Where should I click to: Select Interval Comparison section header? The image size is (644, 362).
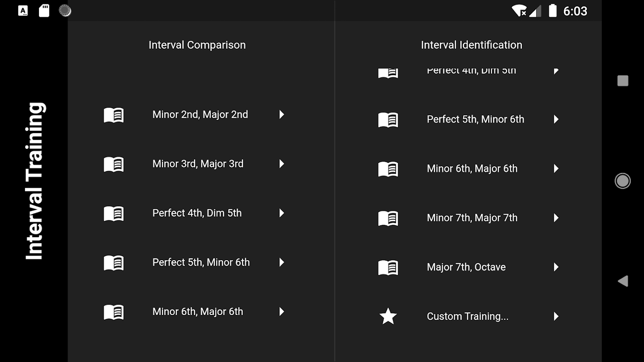pyautogui.click(x=197, y=45)
